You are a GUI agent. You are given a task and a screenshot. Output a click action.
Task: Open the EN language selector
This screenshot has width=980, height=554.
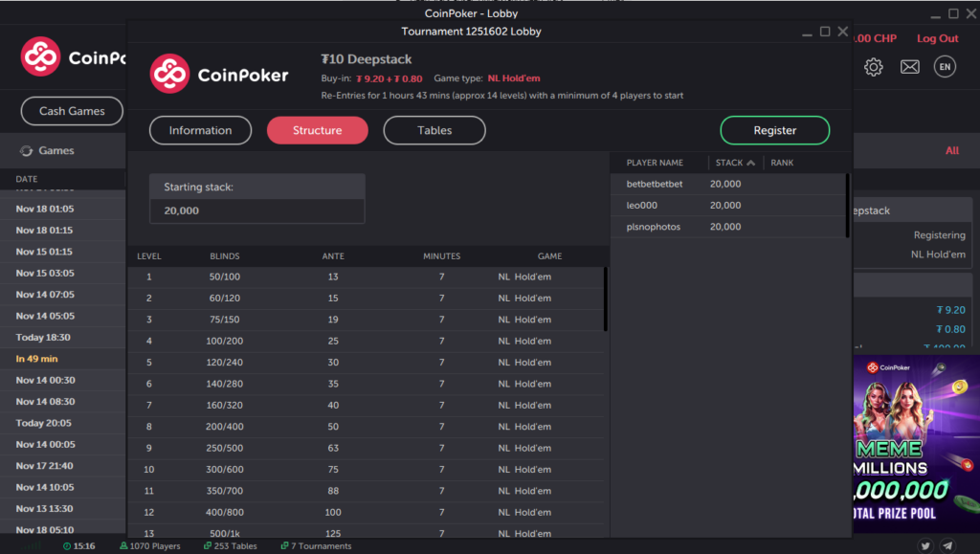pyautogui.click(x=945, y=67)
